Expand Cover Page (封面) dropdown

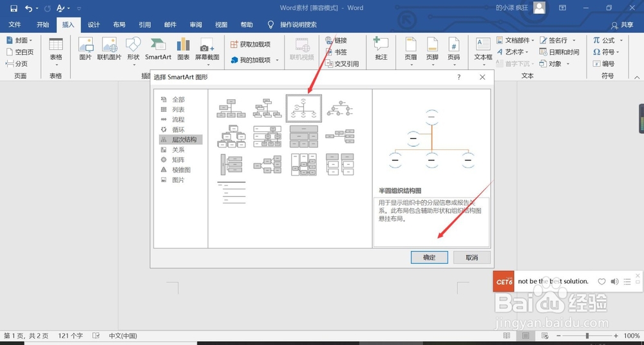pos(30,41)
